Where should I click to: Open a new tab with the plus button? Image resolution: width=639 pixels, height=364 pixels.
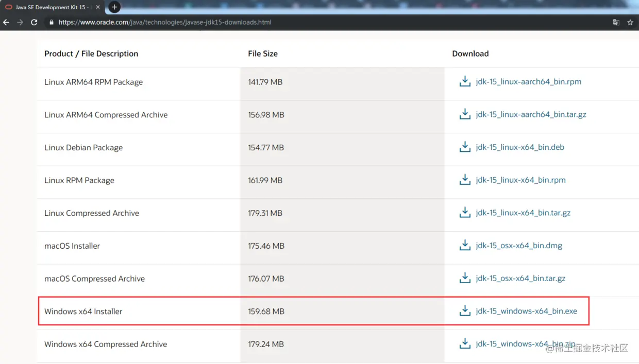(114, 7)
